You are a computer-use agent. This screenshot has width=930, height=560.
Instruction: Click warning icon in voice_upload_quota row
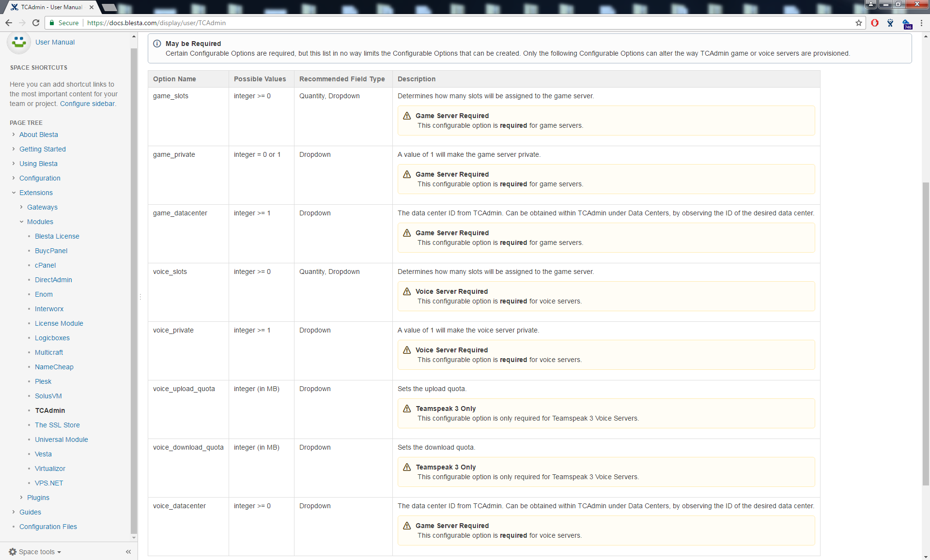click(x=407, y=409)
